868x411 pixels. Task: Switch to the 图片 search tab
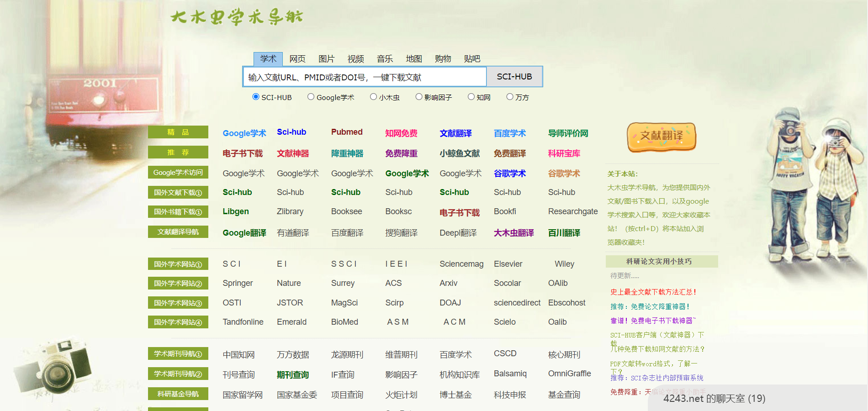pos(327,59)
